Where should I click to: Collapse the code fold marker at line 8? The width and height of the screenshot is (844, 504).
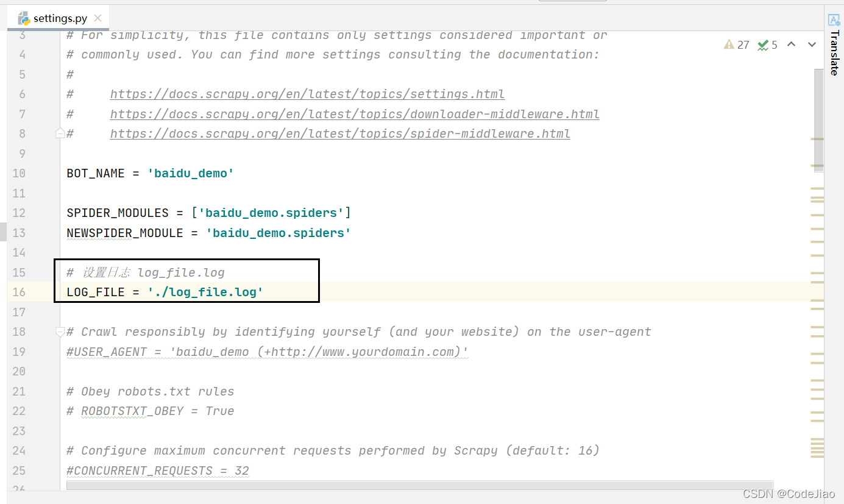tap(60, 133)
